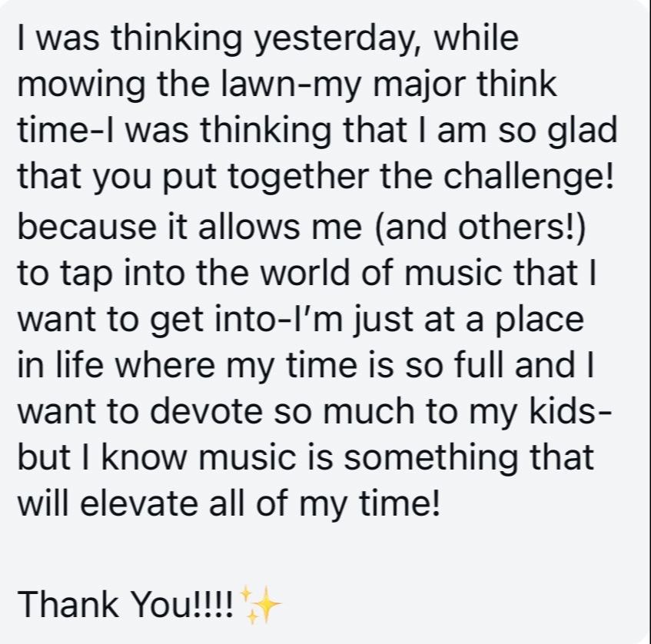Click the word "together" in the message
The height and width of the screenshot is (644, 651).
[298, 178]
